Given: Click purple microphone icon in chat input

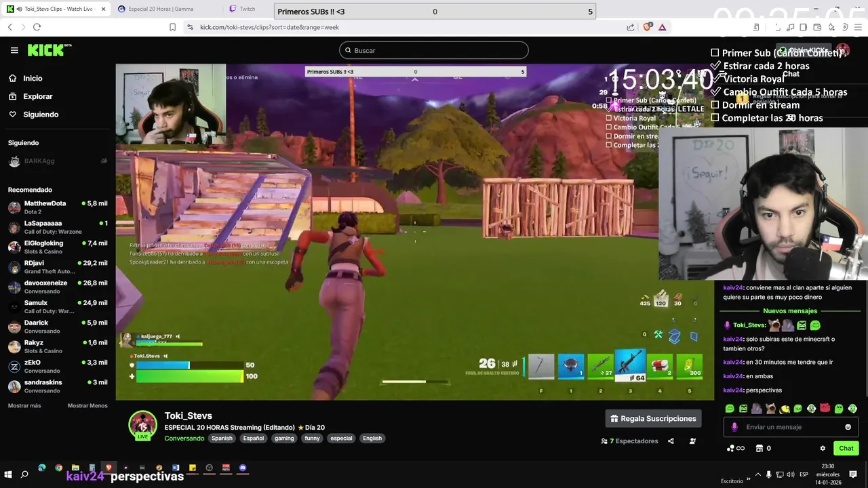Looking at the screenshot, I should [x=734, y=427].
